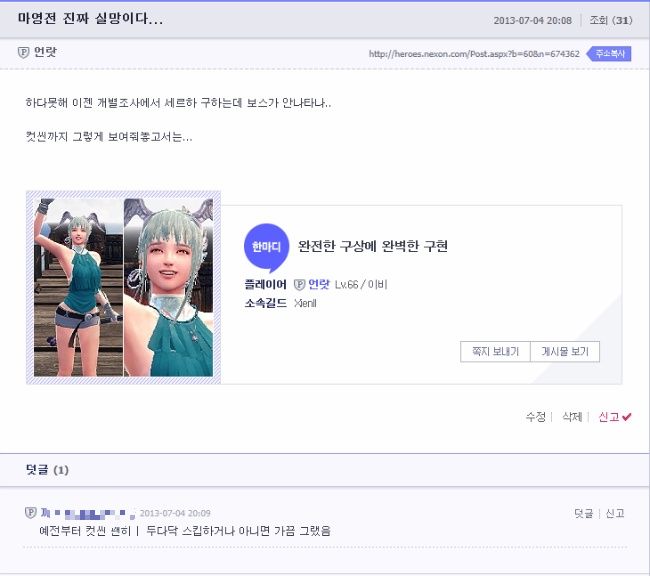Screen dimensions: 650x576
Task: Open the character face close-up image
Action: (x=168, y=287)
